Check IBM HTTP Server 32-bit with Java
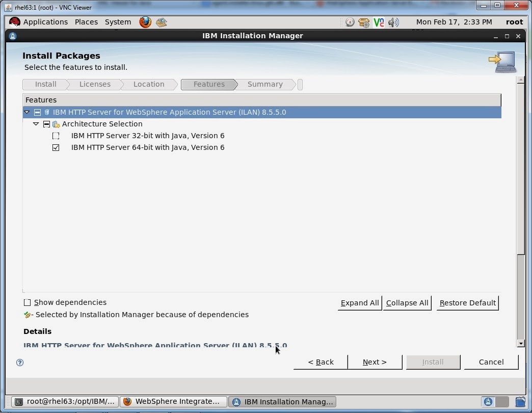Image resolution: width=532 pixels, height=413 pixels. [x=56, y=136]
